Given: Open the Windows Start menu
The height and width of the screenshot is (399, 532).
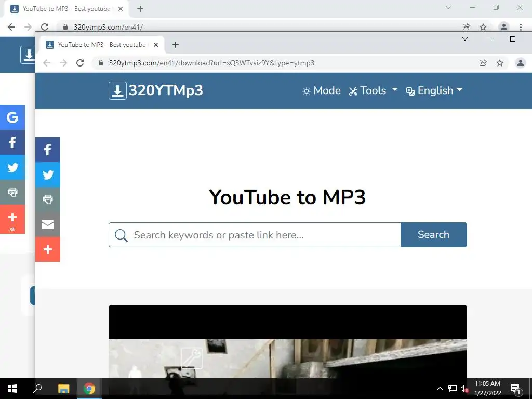Looking at the screenshot, I should coord(12,389).
